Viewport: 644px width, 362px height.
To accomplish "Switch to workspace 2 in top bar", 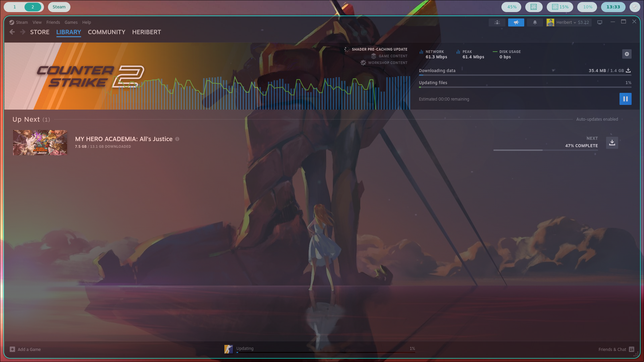I will 33,7.
